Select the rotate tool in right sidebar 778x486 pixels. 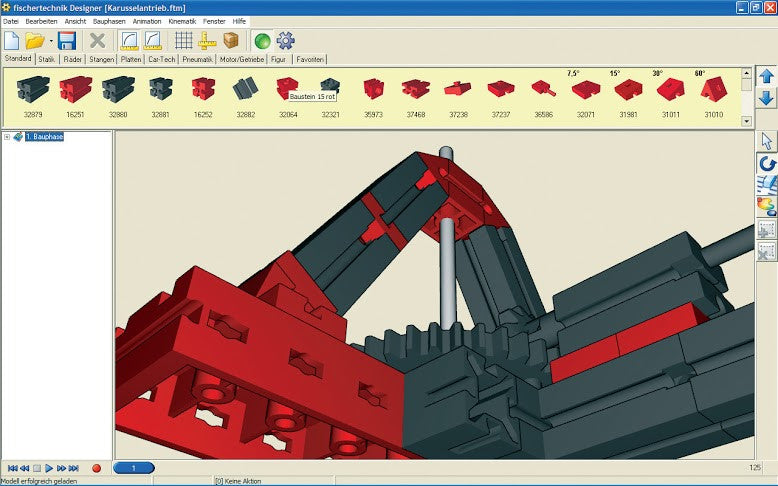(767, 163)
